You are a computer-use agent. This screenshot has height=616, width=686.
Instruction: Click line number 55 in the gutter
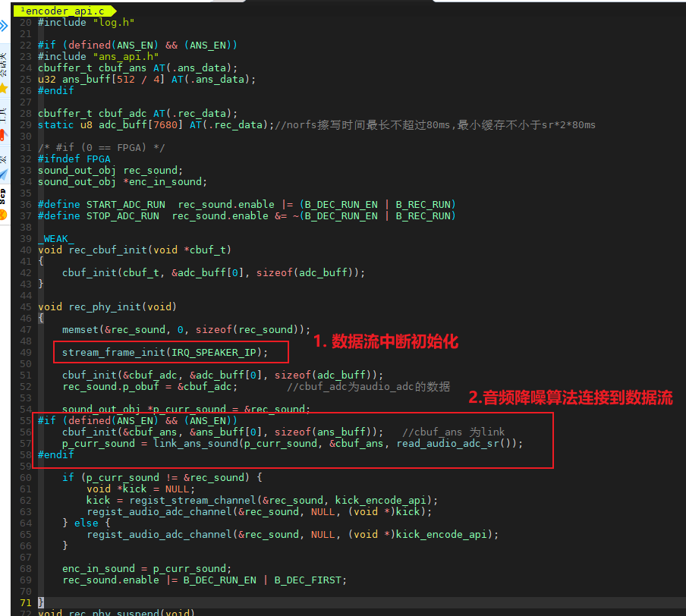[24, 420]
